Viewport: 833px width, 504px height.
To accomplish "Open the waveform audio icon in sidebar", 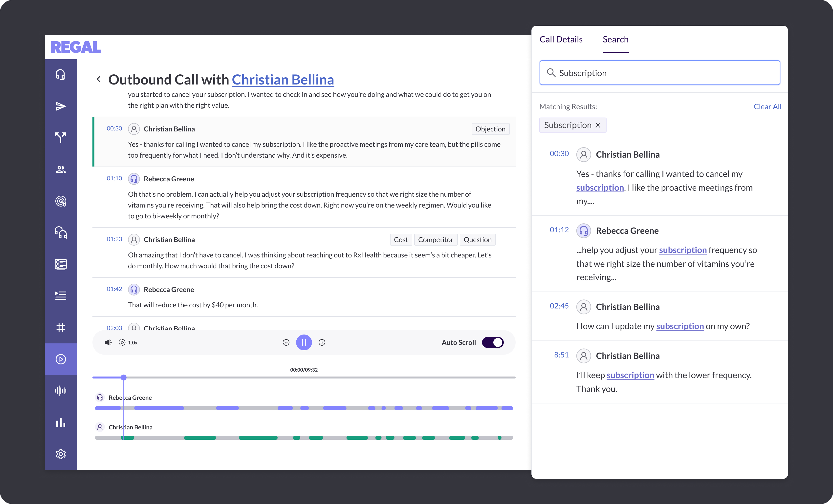I will 61,391.
